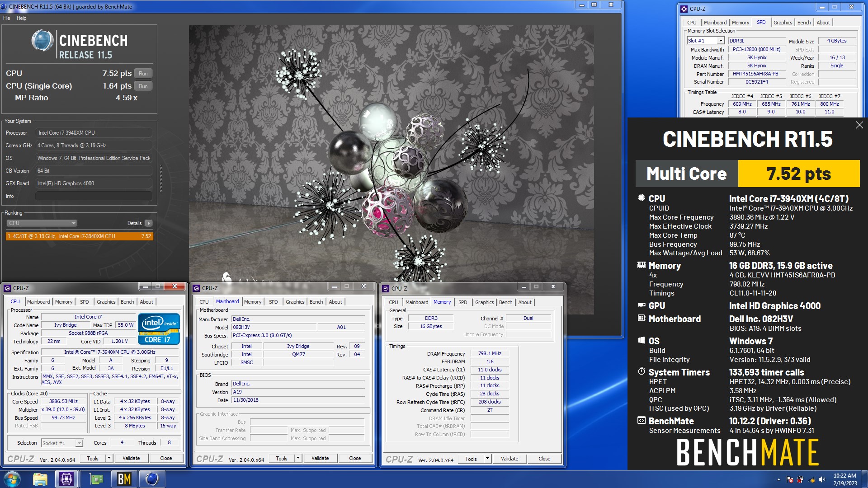Expand Tools arrow in CPU-Z CPU window
Image resolution: width=868 pixels, height=488 pixels.
pos(109,458)
